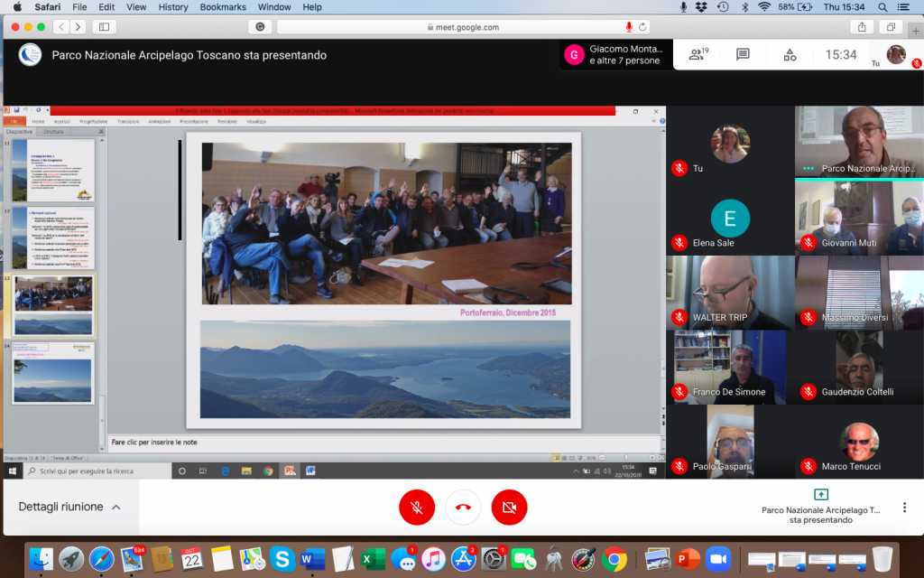Image resolution: width=924 pixels, height=578 pixels.
Task: Launch Zoom from the Dock
Action: tap(717, 558)
